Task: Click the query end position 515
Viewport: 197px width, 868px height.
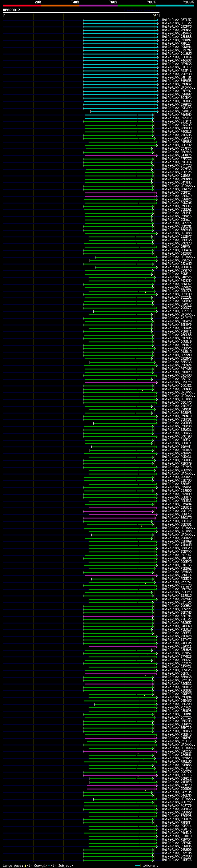Action: [155, 15]
